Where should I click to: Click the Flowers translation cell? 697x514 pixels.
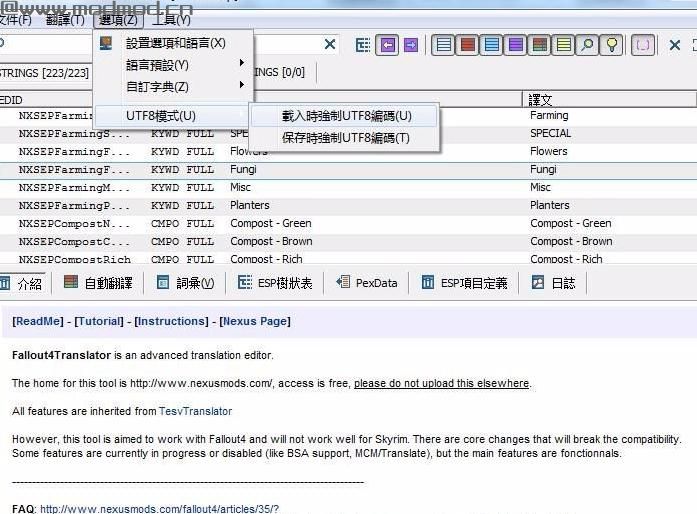click(x=549, y=152)
